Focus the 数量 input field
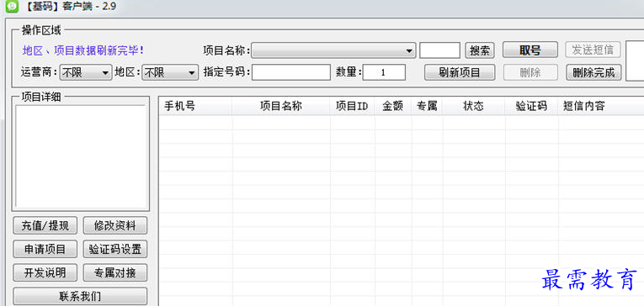 (x=384, y=72)
